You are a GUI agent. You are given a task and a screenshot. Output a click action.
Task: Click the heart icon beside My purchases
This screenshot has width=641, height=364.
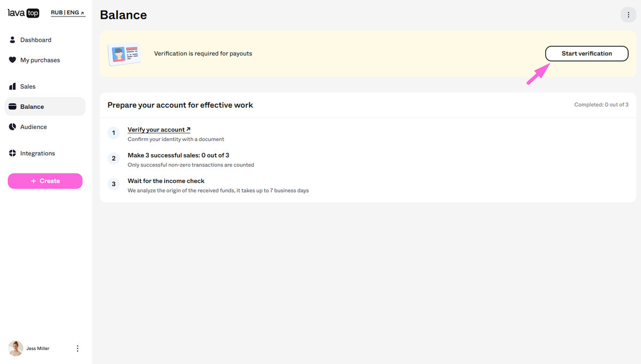tap(12, 60)
